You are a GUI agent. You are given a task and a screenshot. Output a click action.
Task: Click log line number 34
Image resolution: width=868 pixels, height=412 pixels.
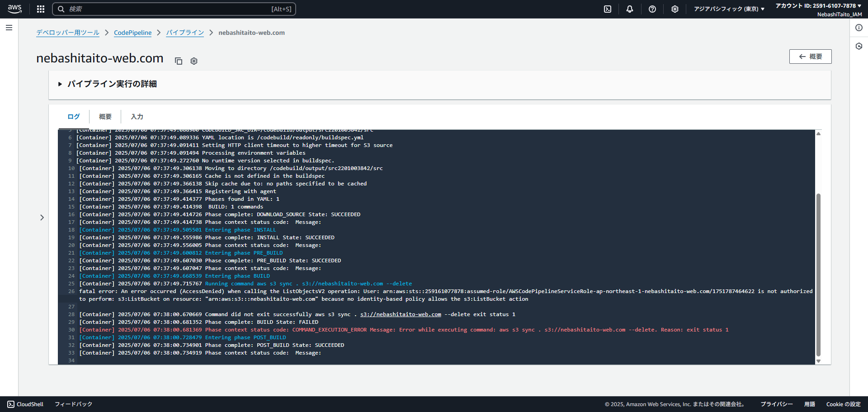click(71, 360)
